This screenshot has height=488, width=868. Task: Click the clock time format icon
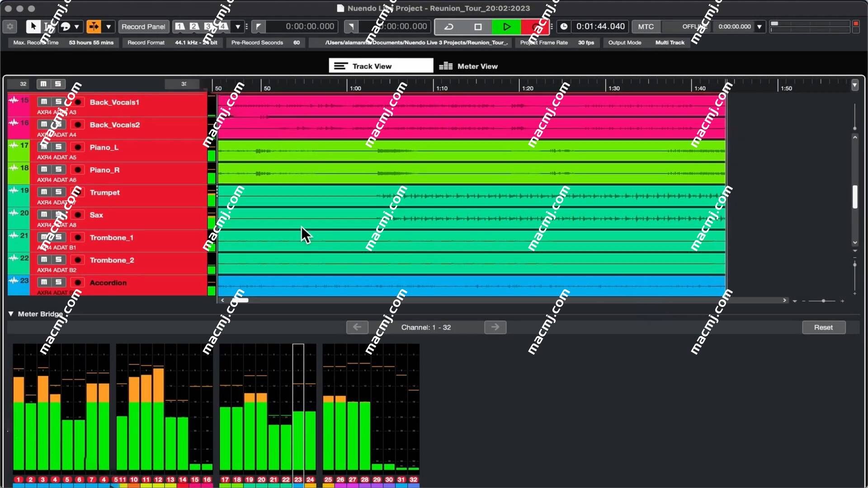(x=564, y=27)
